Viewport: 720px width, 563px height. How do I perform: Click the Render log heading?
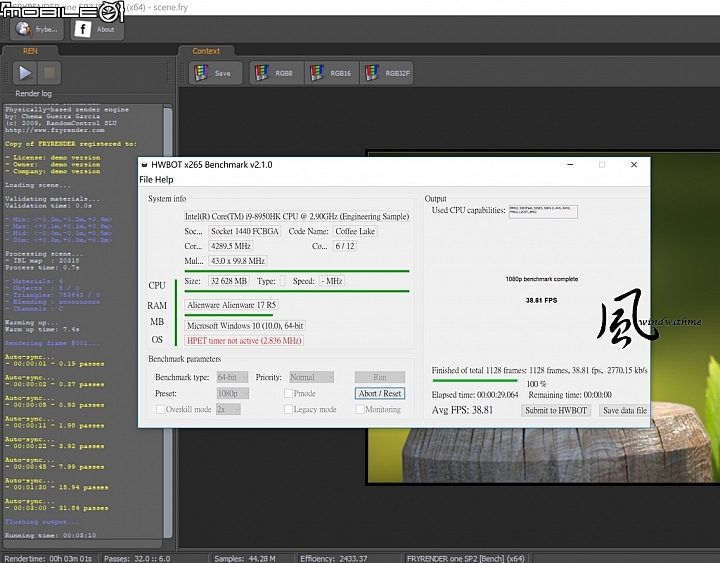click(x=34, y=94)
